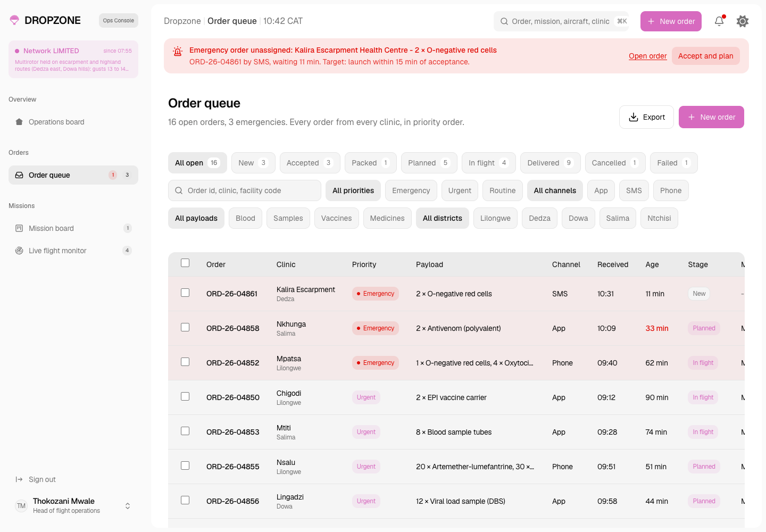Expand the Thokozani Mwale account switcher
Screen dimensions: 766x532
tap(128, 506)
